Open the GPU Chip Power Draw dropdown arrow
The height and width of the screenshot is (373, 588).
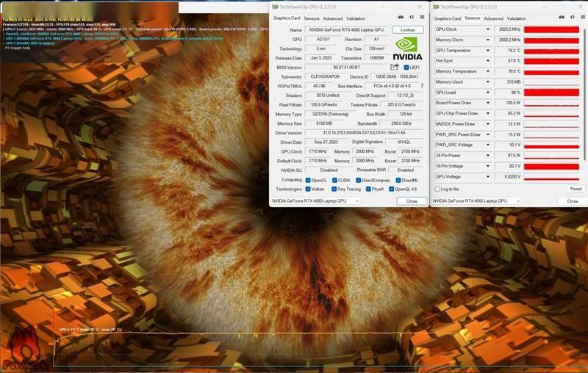pyautogui.click(x=488, y=113)
